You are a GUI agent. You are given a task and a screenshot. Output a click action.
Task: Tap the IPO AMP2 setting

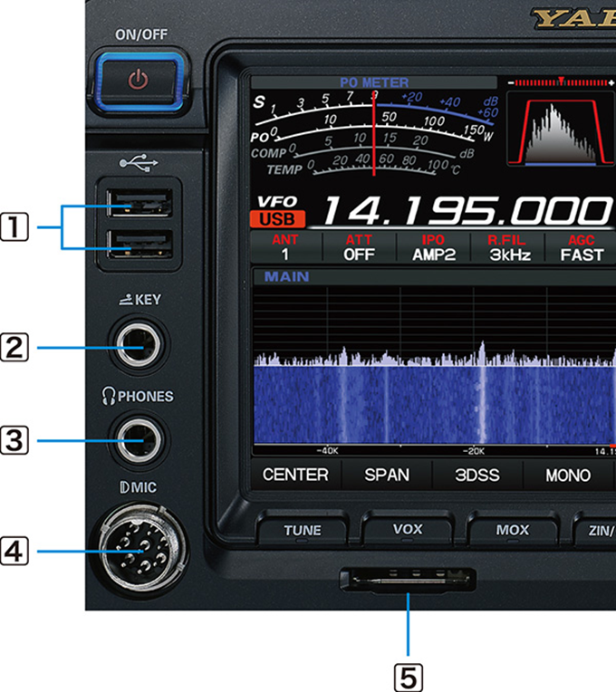pos(433,247)
